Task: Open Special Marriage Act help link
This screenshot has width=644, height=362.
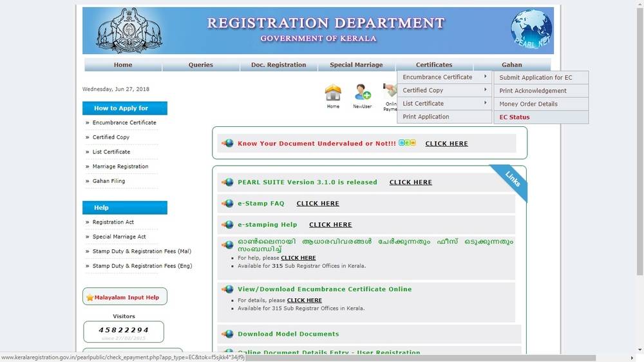Action: click(x=119, y=236)
